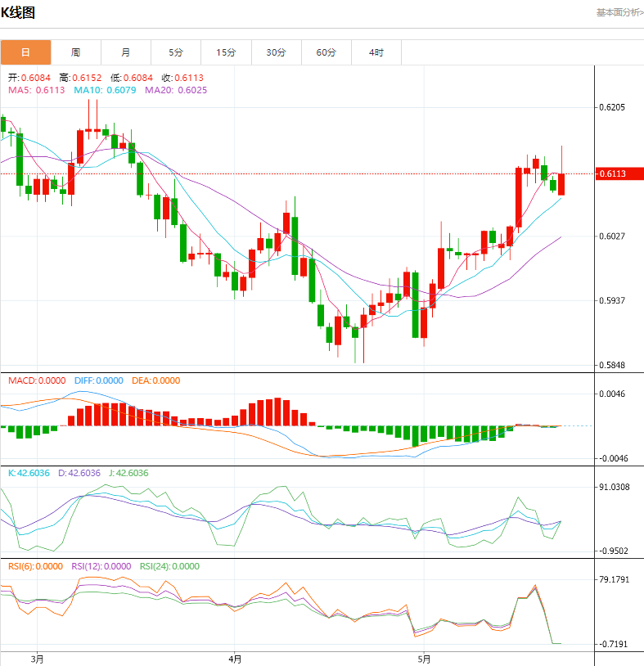The width and height of the screenshot is (644, 666).
Task: Switch to the 周 weekly tab
Action: click(75, 52)
